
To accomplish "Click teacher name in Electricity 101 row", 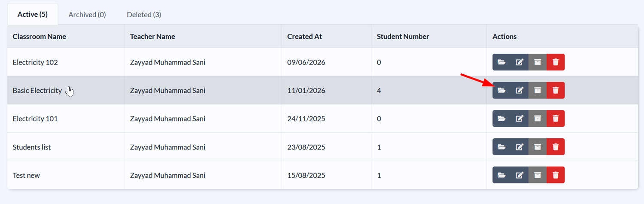I will tap(167, 119).
